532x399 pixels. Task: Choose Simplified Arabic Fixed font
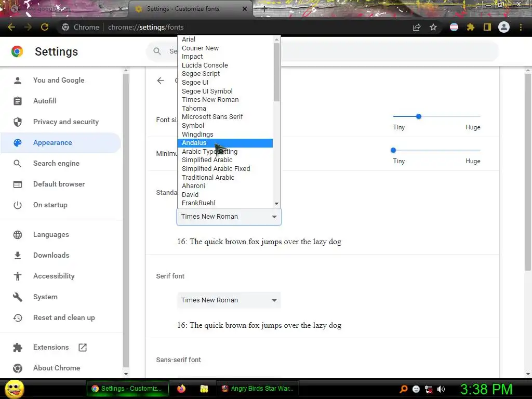click(x=225, y=169)
